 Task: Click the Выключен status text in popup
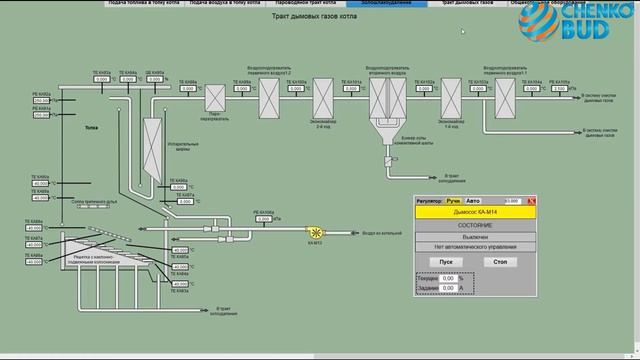pos(475,237)
